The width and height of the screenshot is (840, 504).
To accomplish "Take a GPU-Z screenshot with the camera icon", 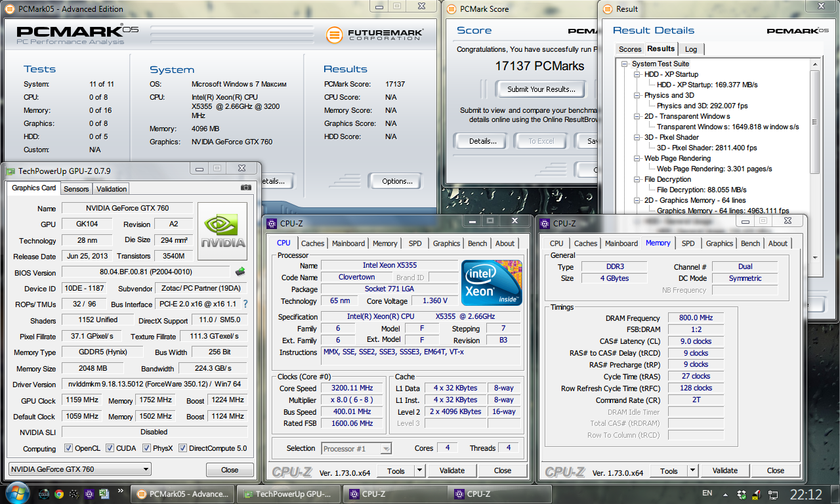I will coord(246,188).
